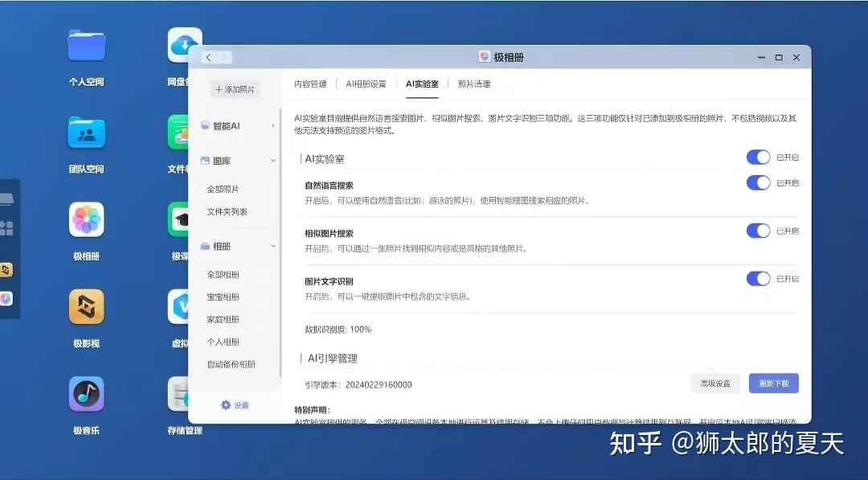
Task: Select 宝宝相册 in the sidebar
Action: (223, 297)
